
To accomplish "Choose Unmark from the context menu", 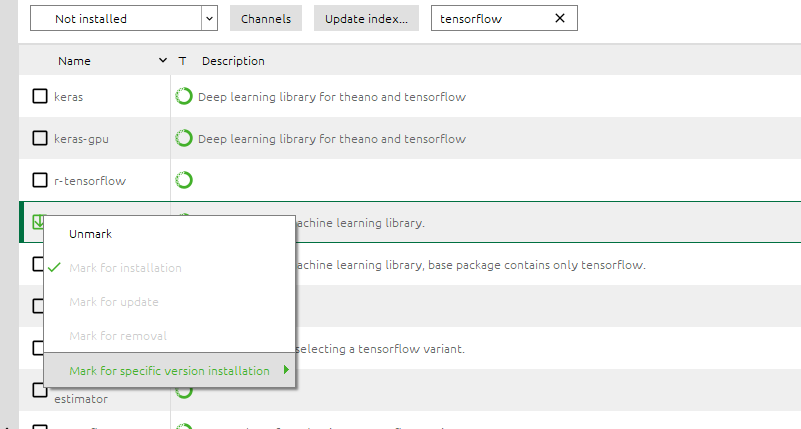I will pyautogui.click(x=170, y=234).
